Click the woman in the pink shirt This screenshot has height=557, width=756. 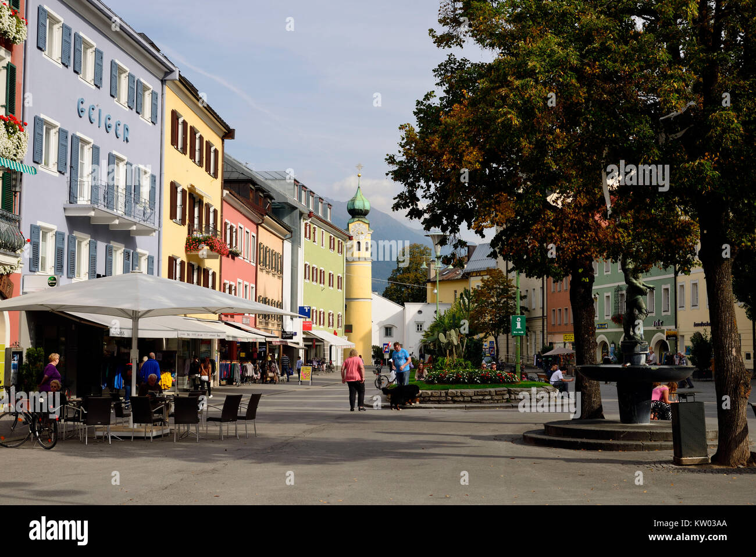tap(354, 380)
